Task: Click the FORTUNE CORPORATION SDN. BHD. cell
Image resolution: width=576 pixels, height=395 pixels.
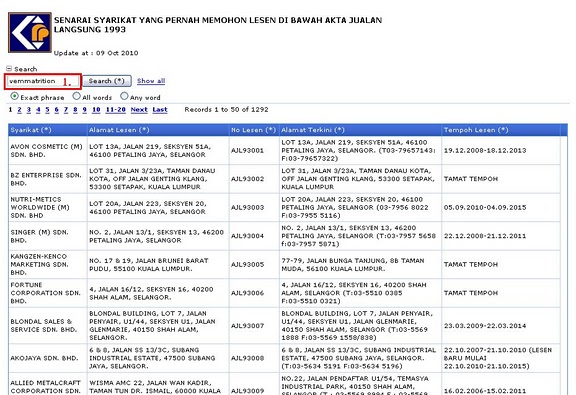Action: pyautogui.click(x=48, y=293)
